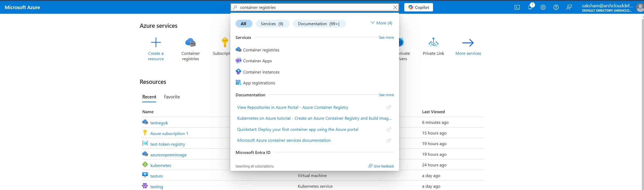
Task: Click the testing Kubernetes service icon
Action: click(x=145, y=186)
